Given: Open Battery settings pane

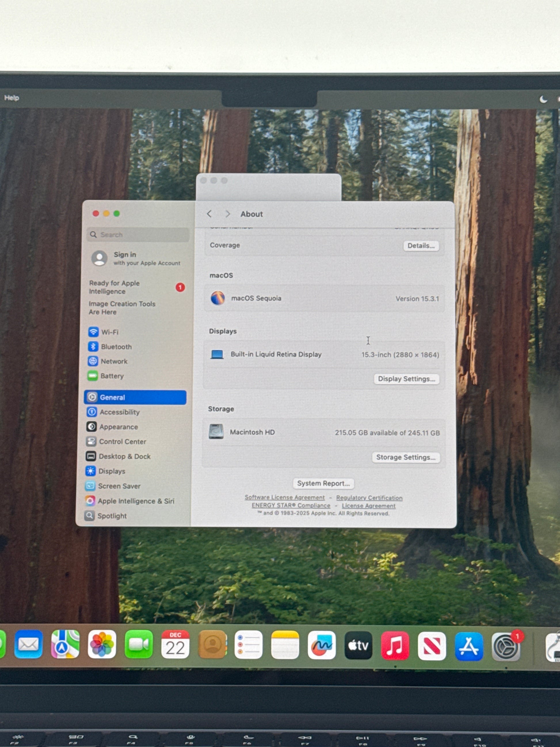Looking at the screenshot, I should click(x=112, y=376).
